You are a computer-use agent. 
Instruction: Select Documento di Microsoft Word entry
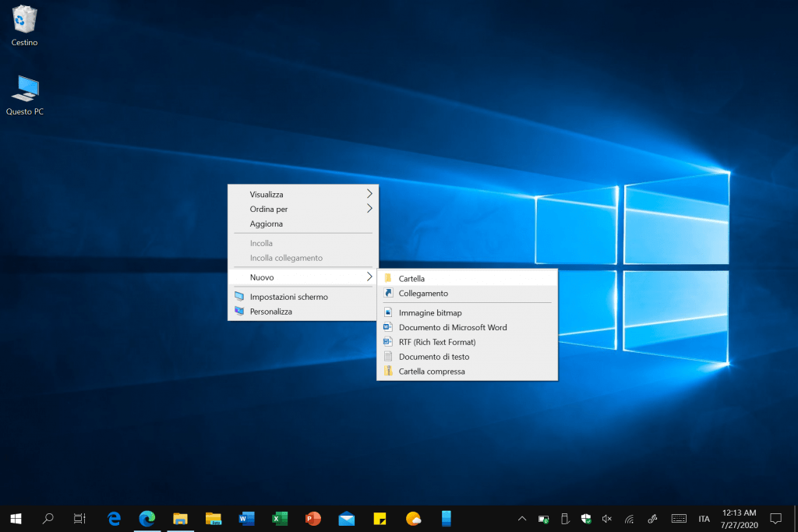pos(452,327)
